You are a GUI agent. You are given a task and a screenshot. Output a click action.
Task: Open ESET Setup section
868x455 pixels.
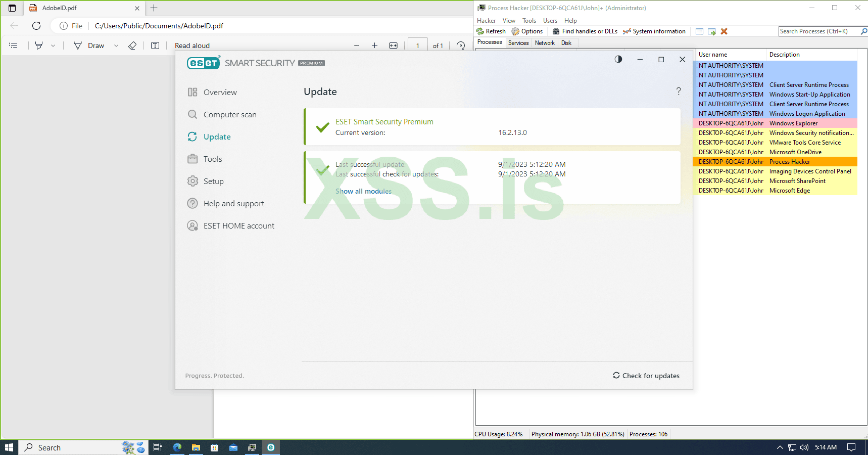click(x=213, y=181)
